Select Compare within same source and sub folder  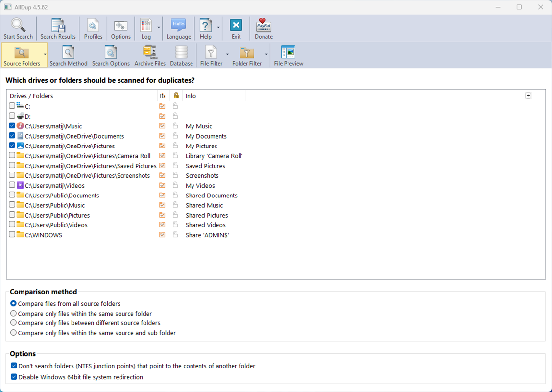click(13, 333)
